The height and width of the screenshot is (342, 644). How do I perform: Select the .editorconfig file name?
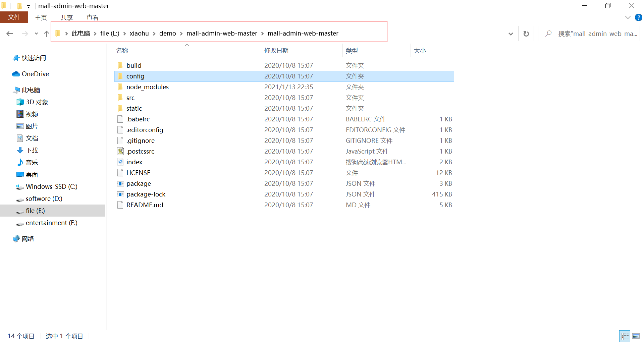click(x=145, y=130)
